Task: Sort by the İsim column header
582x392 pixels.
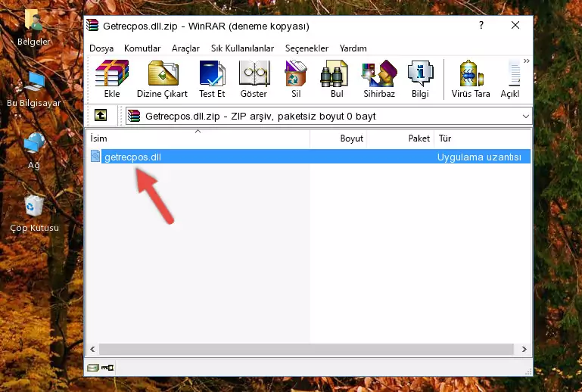Action: (x=198, y=138)
